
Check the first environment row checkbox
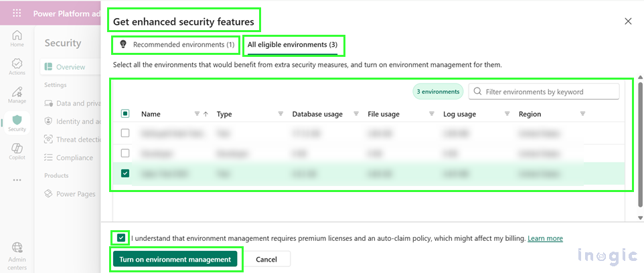[x=125, y=133]
